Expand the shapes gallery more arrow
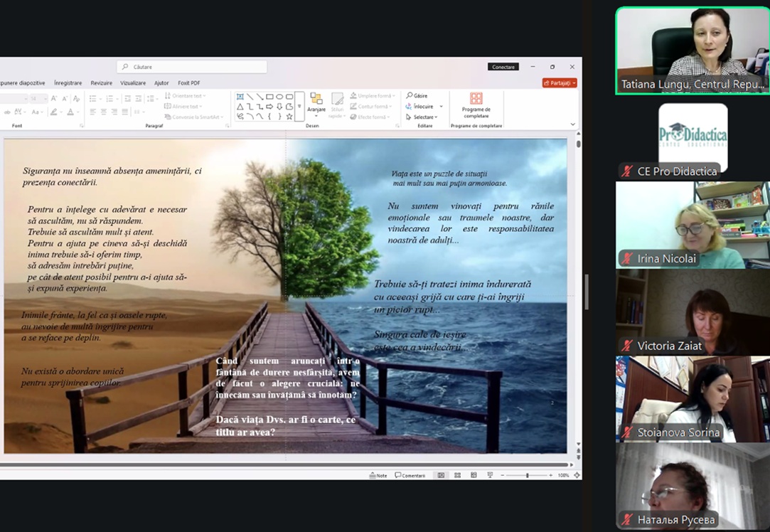This screenshot has height=532, width=770. coord(299,107)
